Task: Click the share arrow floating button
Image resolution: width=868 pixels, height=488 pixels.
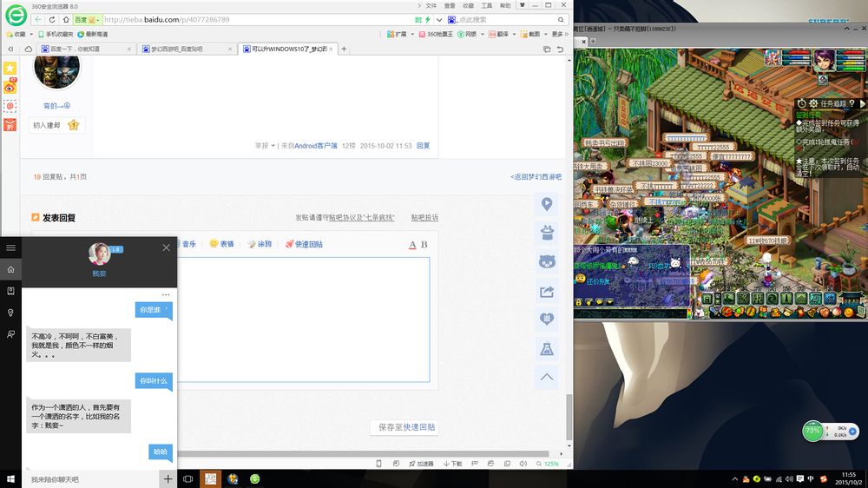Action: coord(547,291)
